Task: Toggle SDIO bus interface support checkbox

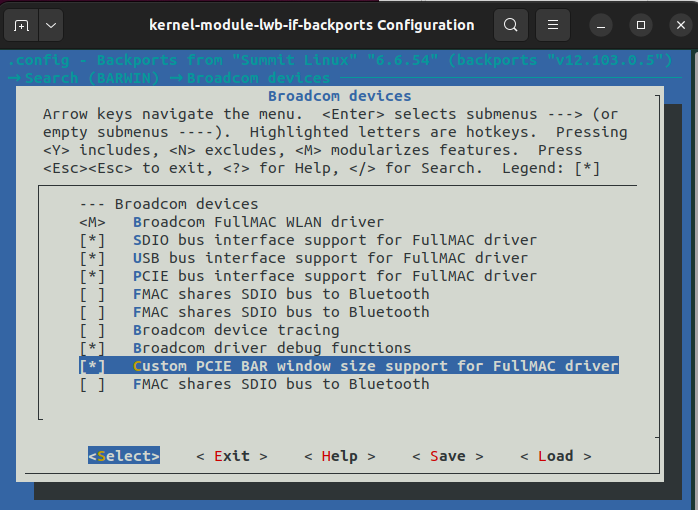Action: [92, 240]
